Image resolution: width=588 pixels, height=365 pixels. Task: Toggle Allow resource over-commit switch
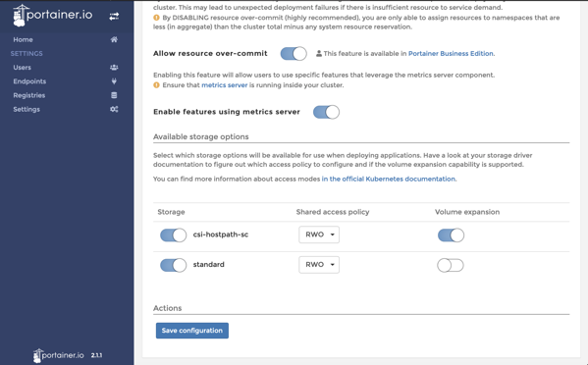coord(294,54)
